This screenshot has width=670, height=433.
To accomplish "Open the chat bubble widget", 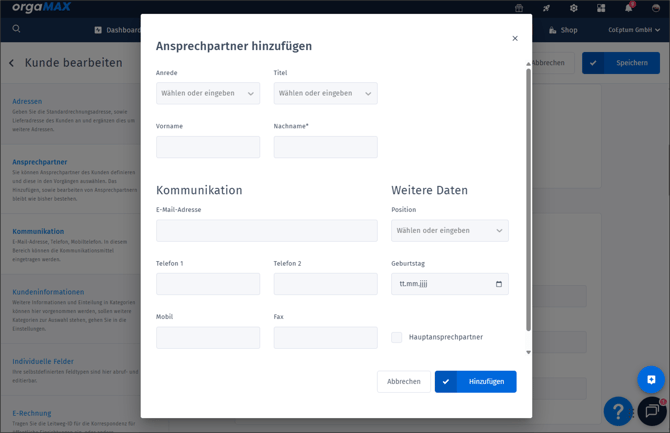I will pyautogui.click(x=652, y=411).
